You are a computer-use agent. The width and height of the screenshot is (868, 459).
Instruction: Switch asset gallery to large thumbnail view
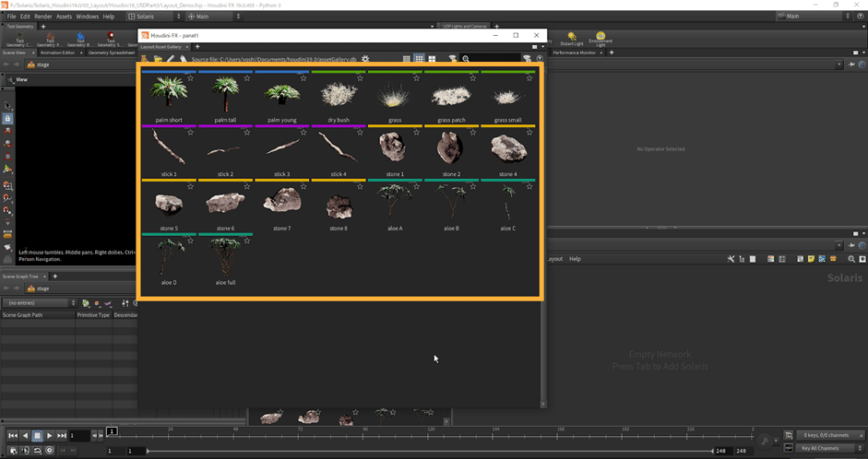[433, 59]
